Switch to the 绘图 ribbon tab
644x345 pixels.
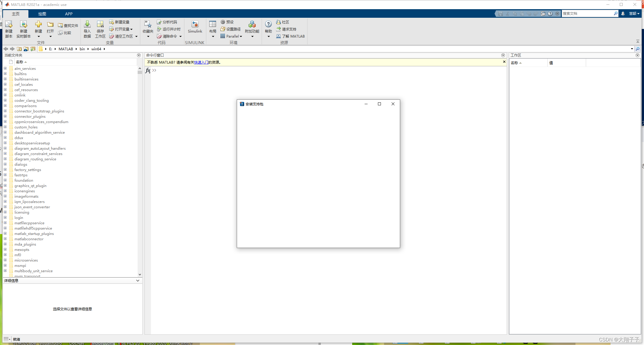[42, 14]
